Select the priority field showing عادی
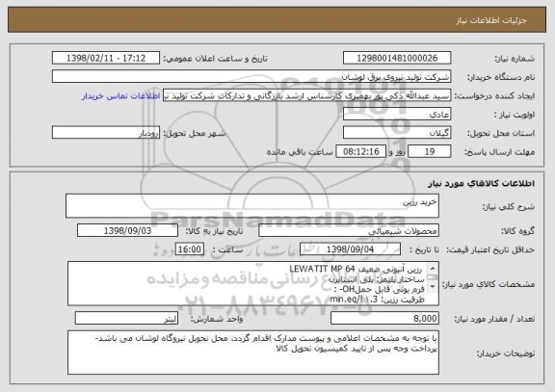 point(397,115)
